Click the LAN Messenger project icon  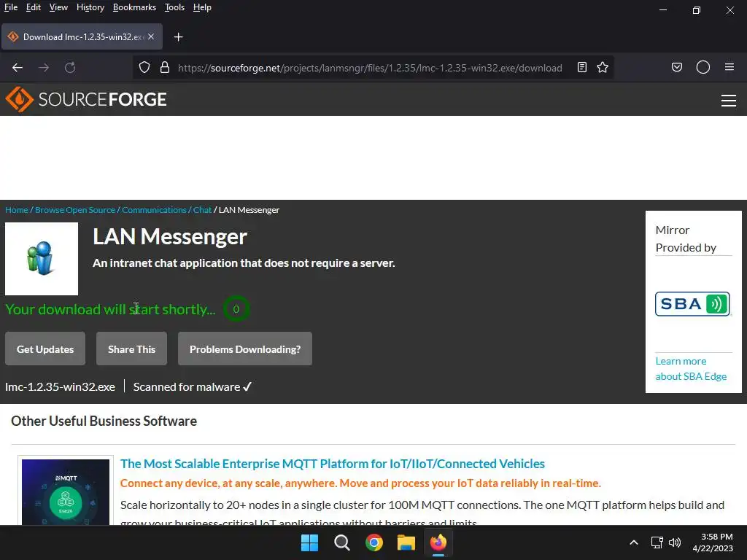tap(42, 259)
